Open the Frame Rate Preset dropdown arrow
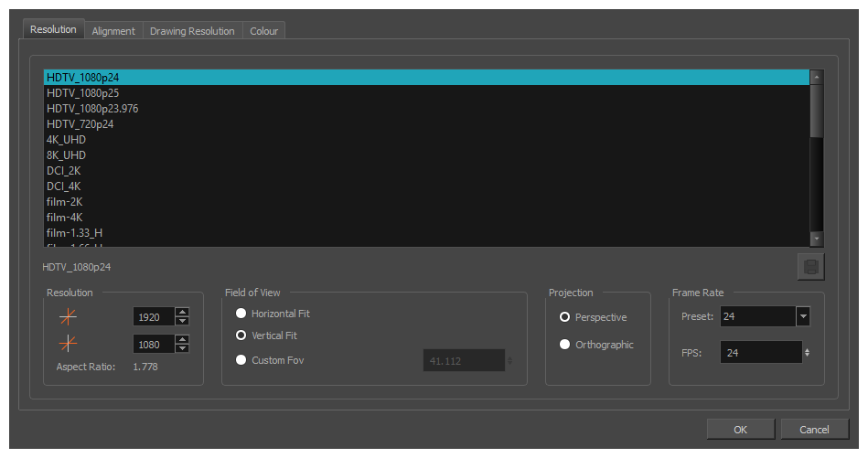The height and width of the screenshot is (458, 868). (x=803, y=316)
